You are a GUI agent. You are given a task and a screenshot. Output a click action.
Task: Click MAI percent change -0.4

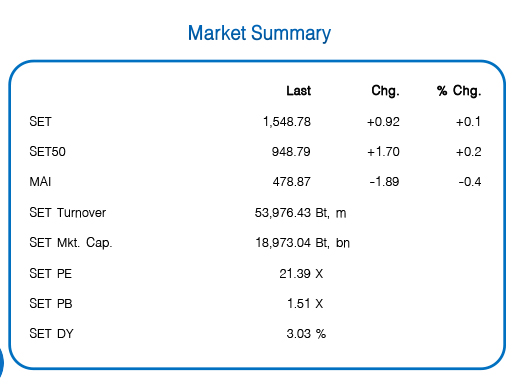[x=470, y=182]
